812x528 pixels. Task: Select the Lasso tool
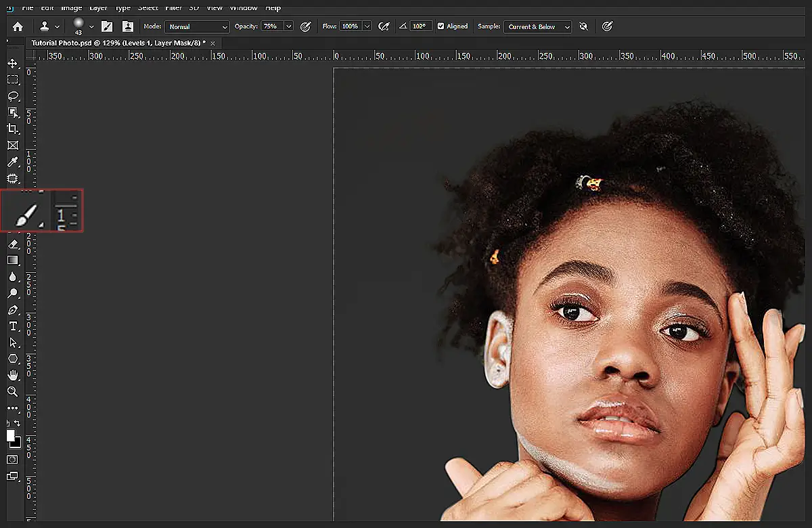coord(12,96)
